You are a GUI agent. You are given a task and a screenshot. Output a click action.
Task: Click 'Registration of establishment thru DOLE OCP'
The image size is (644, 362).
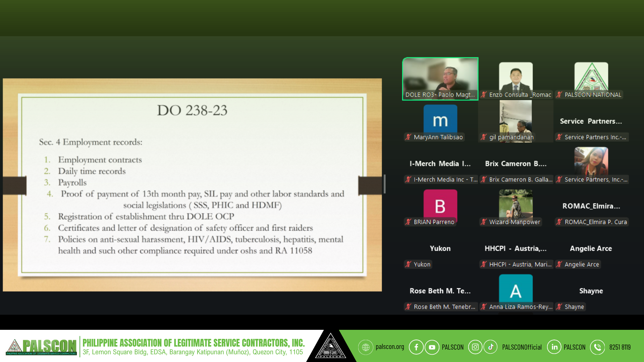(146, 217)
